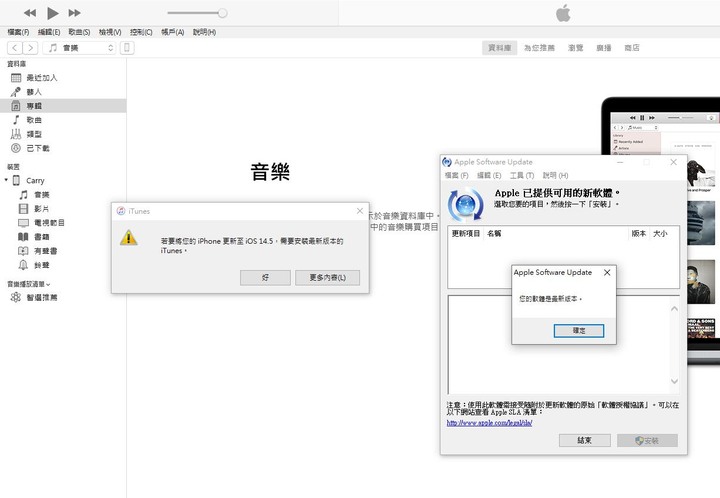Click the Apple logo in the iTunes header

pyautogui.click(x=563, y=13)
